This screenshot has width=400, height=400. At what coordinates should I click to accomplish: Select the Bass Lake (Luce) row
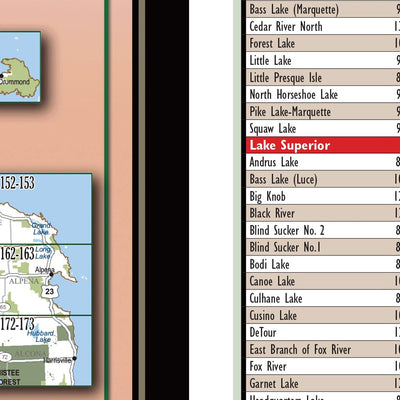pyautogui.click(x=323, y=179)
